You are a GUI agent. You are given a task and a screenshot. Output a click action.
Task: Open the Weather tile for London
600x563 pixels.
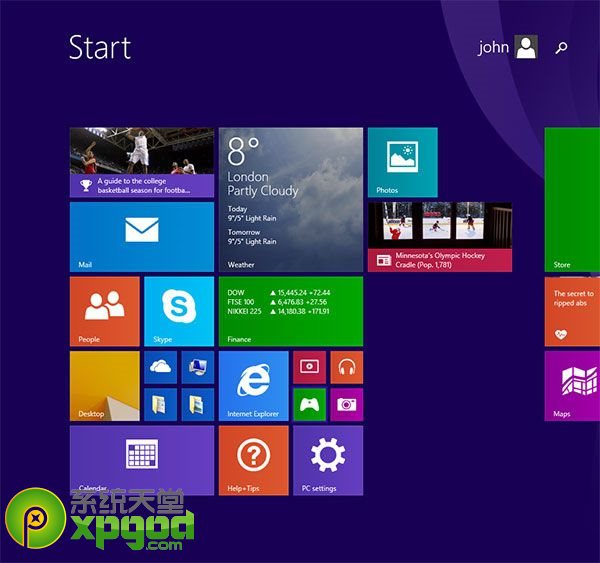(x=291, y=200)
